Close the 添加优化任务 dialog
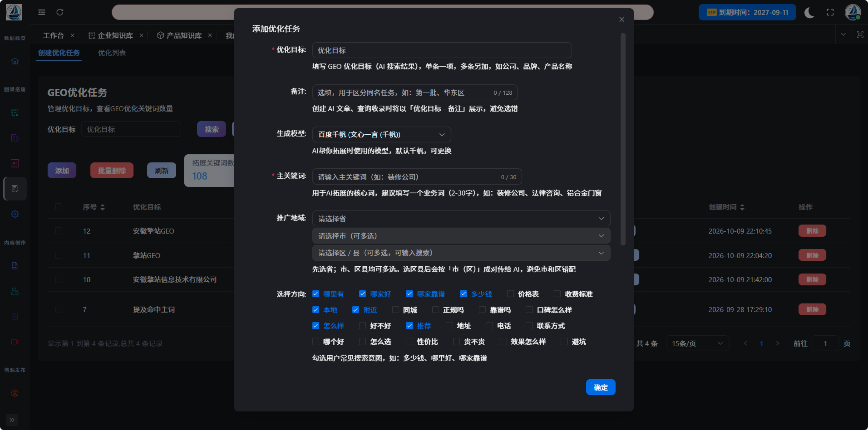This screenshot has height=430, width=868. point(622,19)
